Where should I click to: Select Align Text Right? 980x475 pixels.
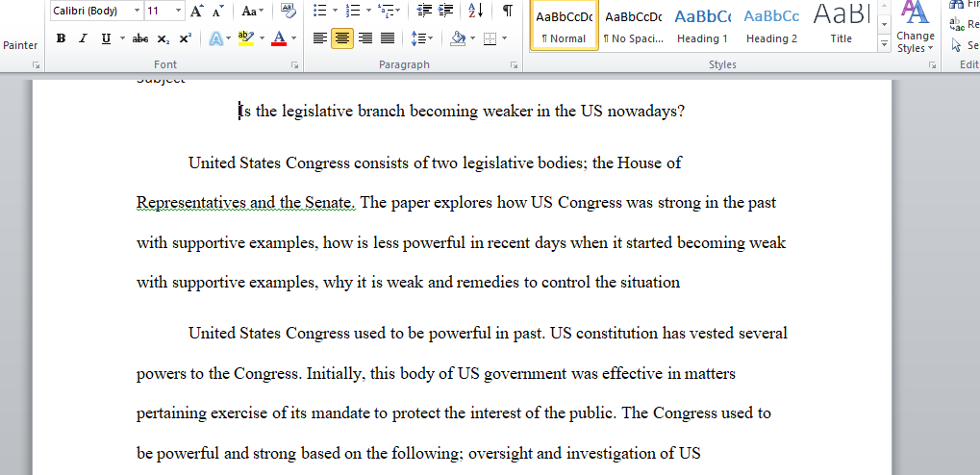click(x=365, y=38)
